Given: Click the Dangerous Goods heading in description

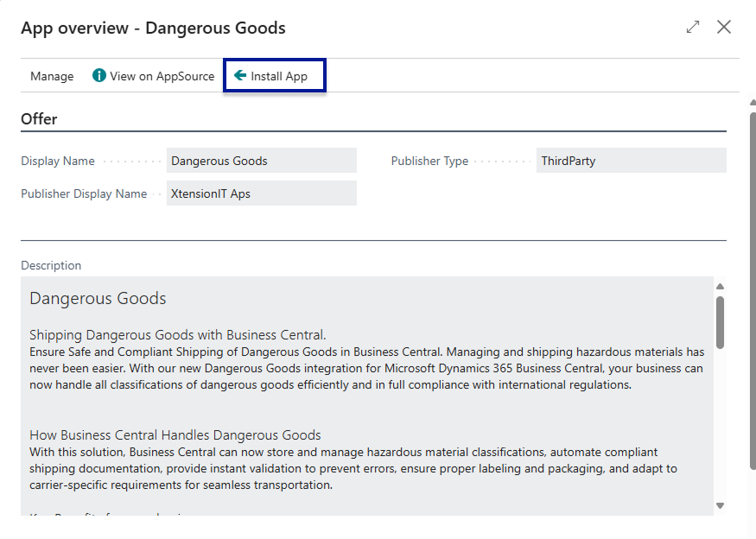Looking at the screenshot, I should [x=98, y=299].
